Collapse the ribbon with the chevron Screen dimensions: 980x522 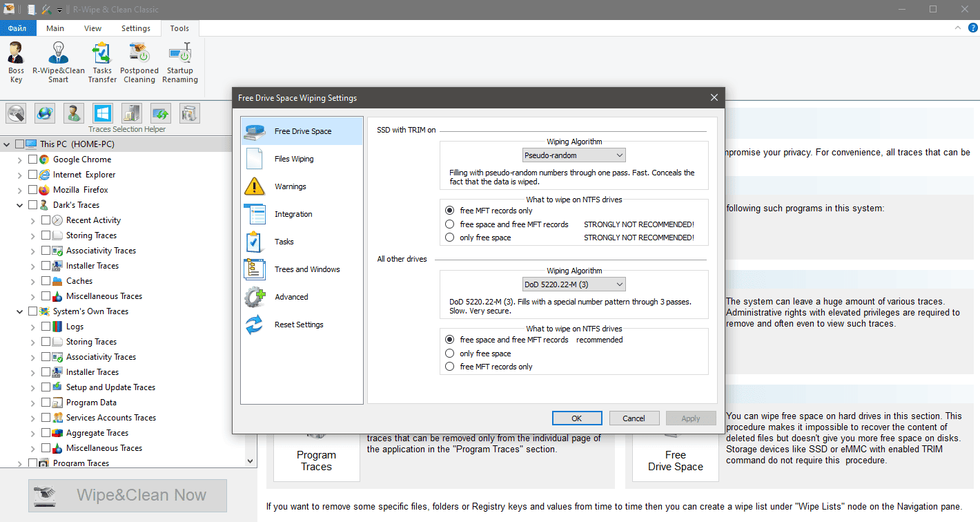tap(957, 28)
